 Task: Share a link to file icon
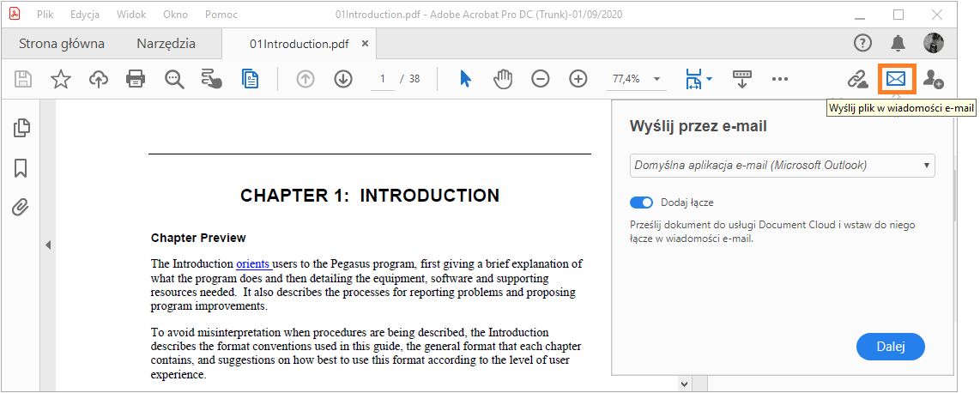click(x=857, y=79)
